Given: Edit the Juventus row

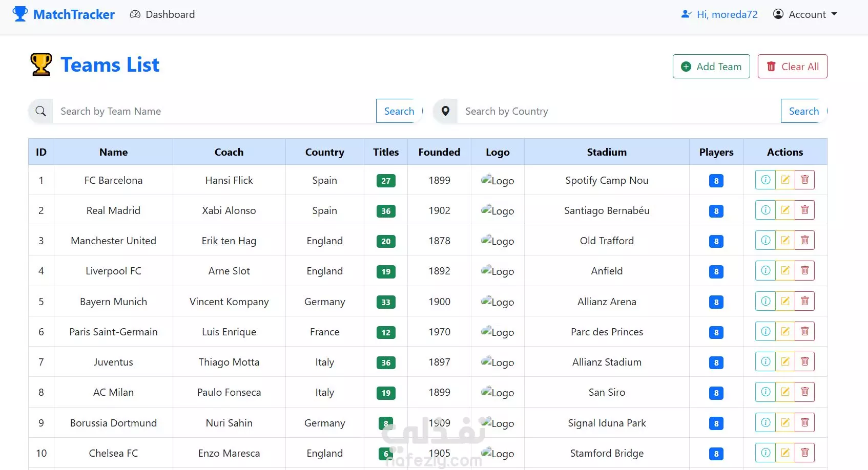Looking at the screenshot, I should pos(785,361).
